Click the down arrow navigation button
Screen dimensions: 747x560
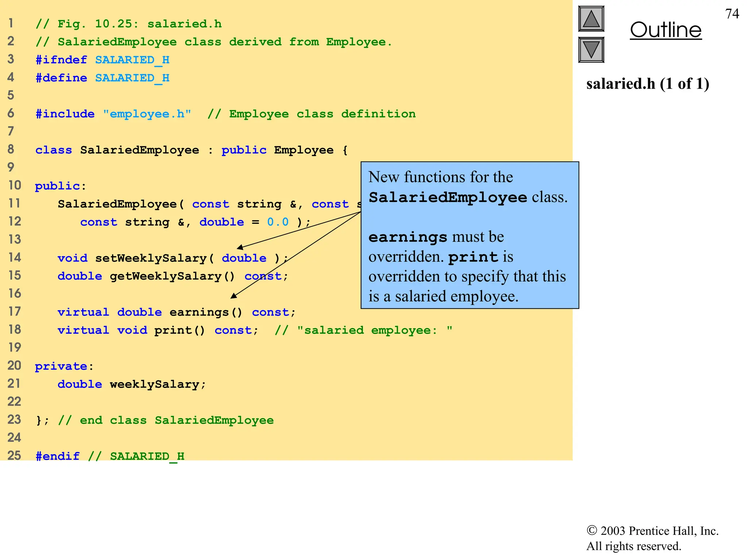591,50
